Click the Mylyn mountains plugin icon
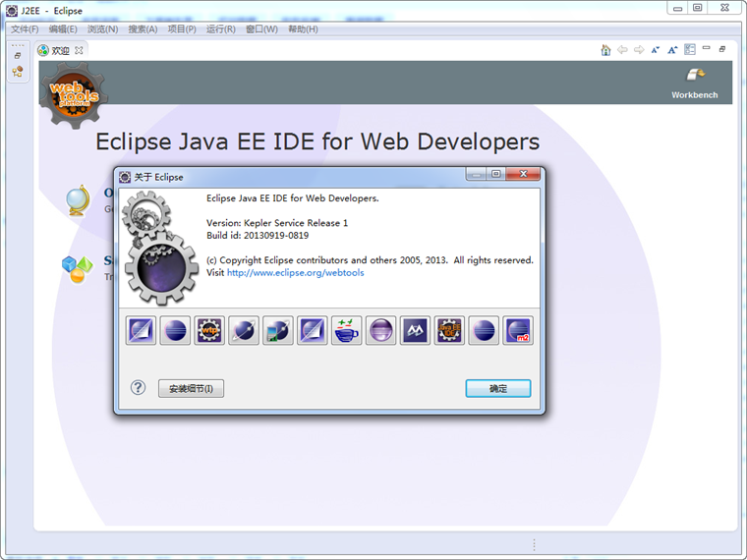This screenshot has width=747, height=560. pyautogui.click(x=415, y=330)
